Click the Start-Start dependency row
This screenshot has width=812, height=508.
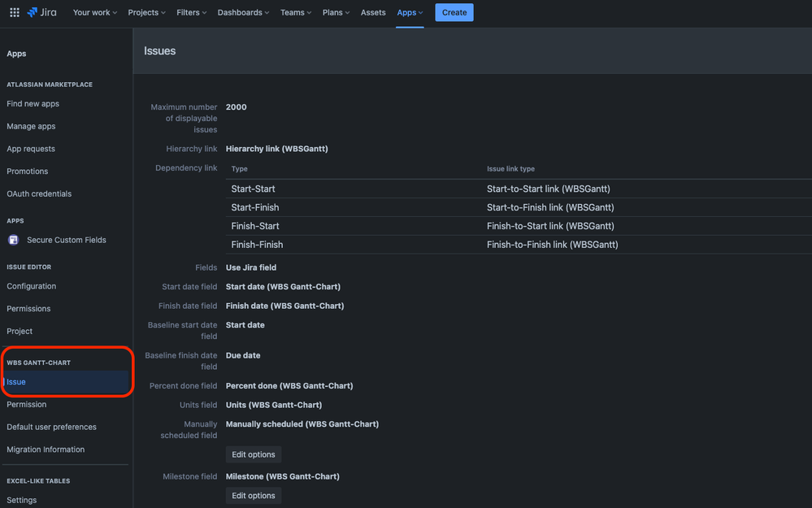pos(519,189)
